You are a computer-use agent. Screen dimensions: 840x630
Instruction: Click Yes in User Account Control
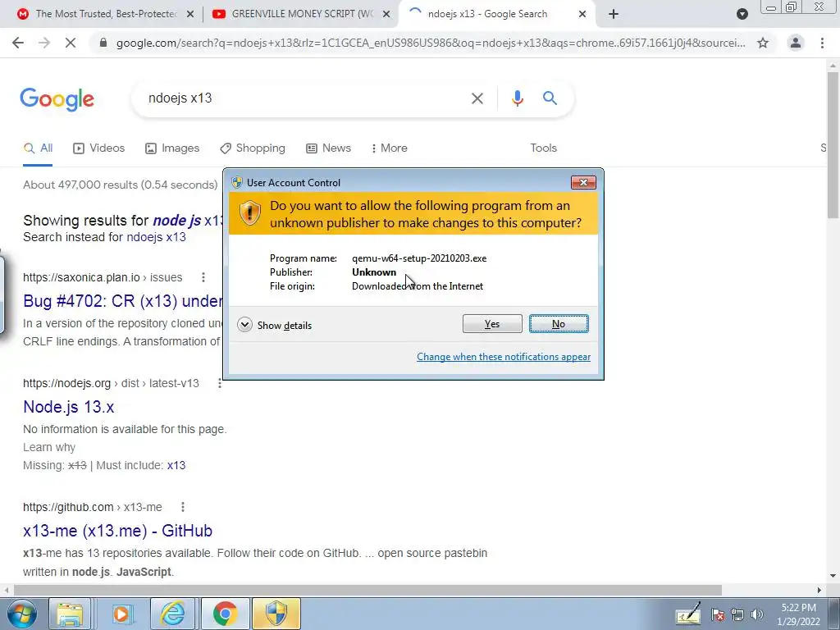492,324
